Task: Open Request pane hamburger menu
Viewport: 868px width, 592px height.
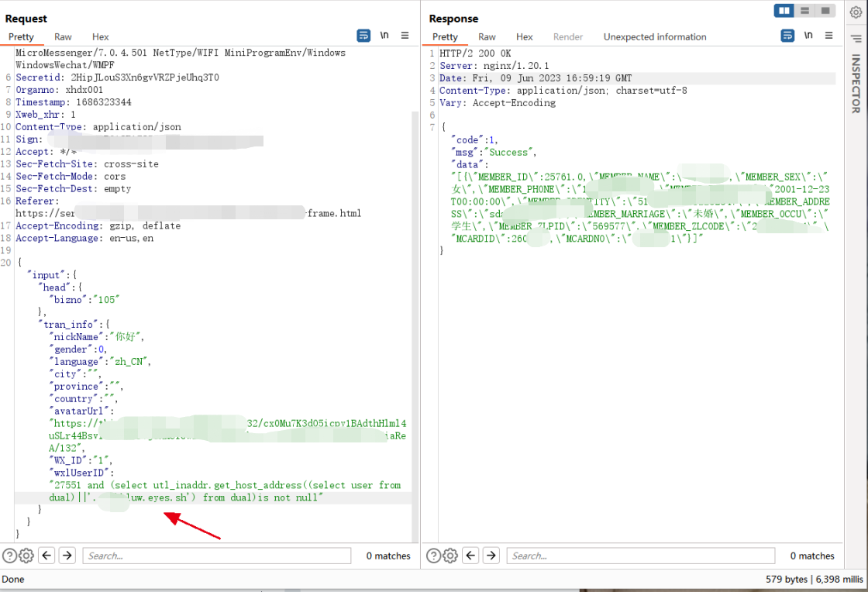Action: tap(405, 36)
